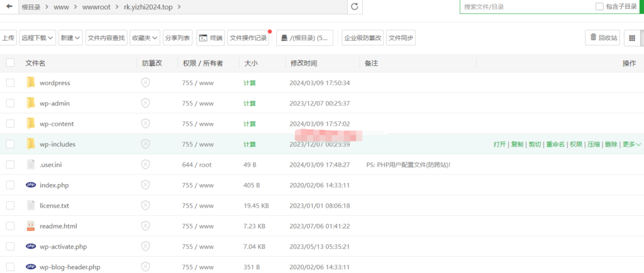This screenshot has width=644, height=273.
Task: Click the wp-admin folder icon
Action: (30, 103)
